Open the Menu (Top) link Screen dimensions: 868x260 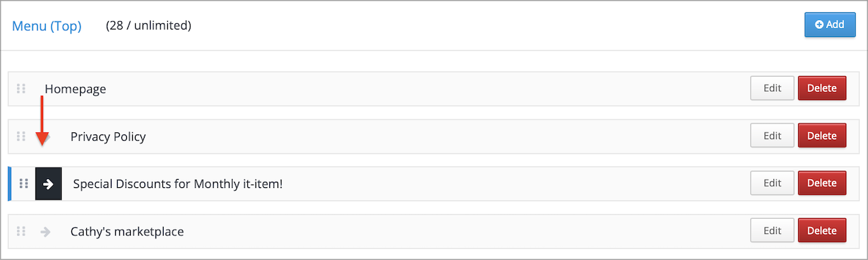47,26
